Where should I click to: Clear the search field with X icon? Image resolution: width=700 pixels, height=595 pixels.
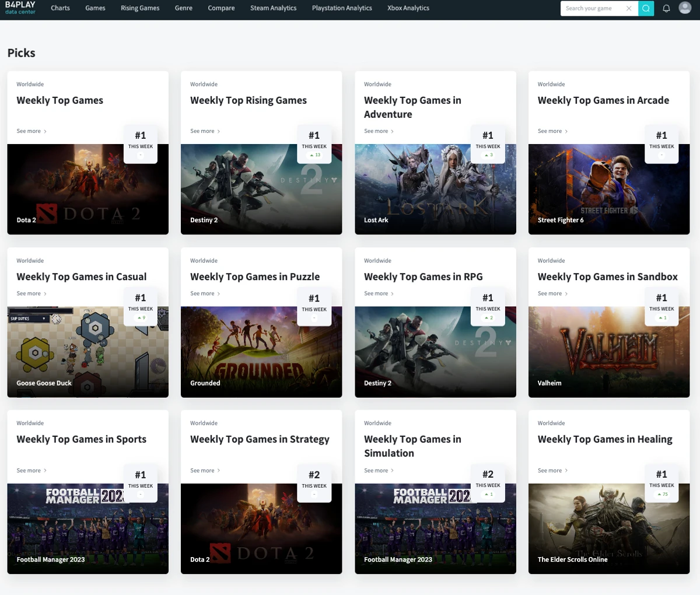click(x=628, y=8)
